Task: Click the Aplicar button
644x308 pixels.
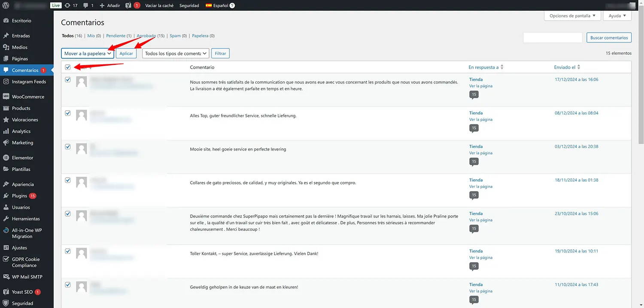Action: tap(126, 53)
